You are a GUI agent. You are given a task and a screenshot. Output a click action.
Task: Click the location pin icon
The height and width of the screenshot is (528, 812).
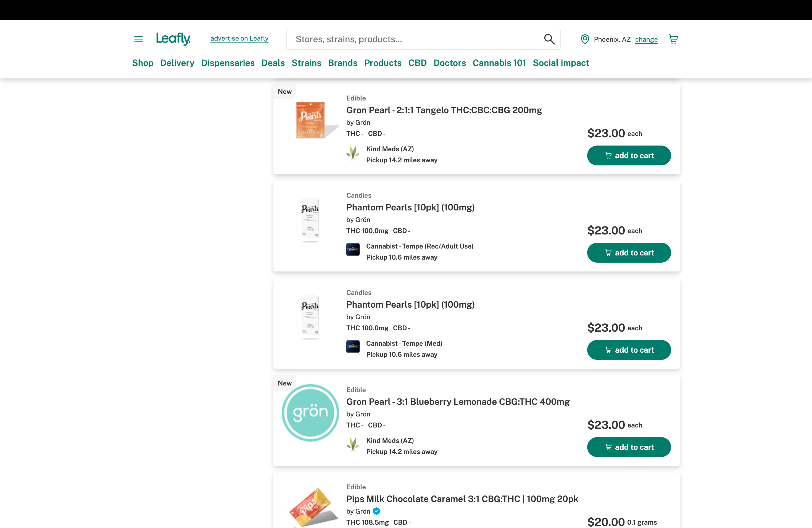[x=585, y=39]
